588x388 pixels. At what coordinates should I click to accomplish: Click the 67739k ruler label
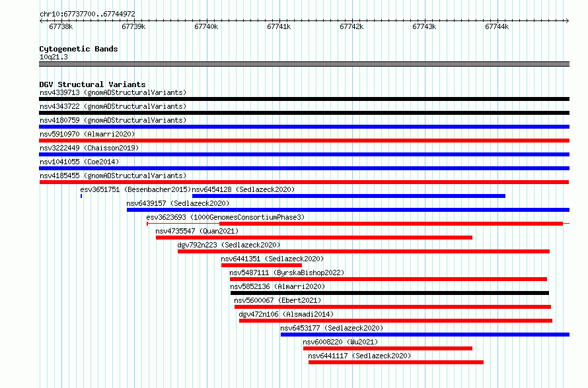pyautogui.click(x=133, y=26)
